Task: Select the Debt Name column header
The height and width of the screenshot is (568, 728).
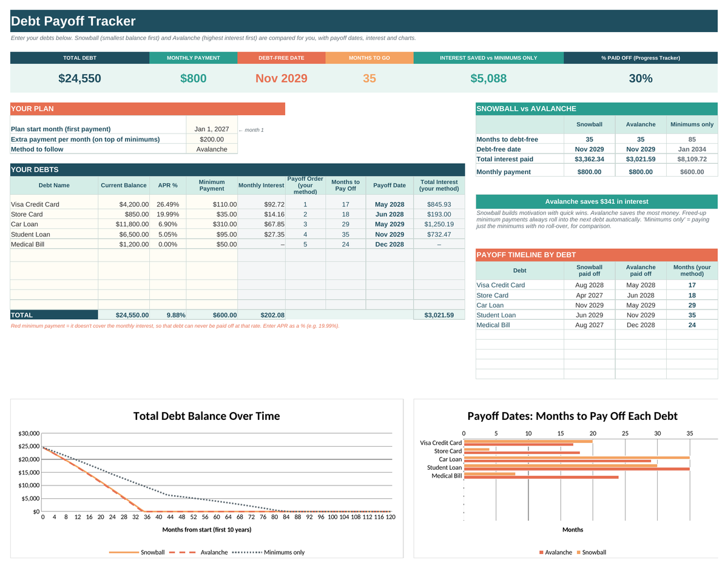Action: [x=54, y=186]
